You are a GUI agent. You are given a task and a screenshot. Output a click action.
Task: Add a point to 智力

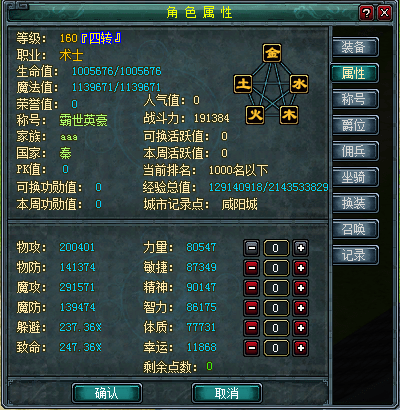coord(301,308)
